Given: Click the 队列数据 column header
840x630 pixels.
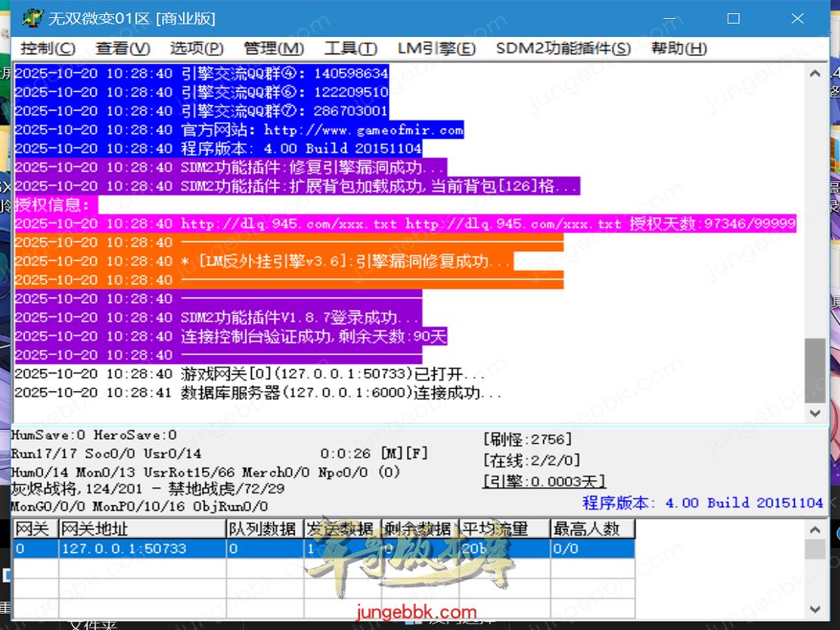Looking at the screenshot, I should [263, 529].
